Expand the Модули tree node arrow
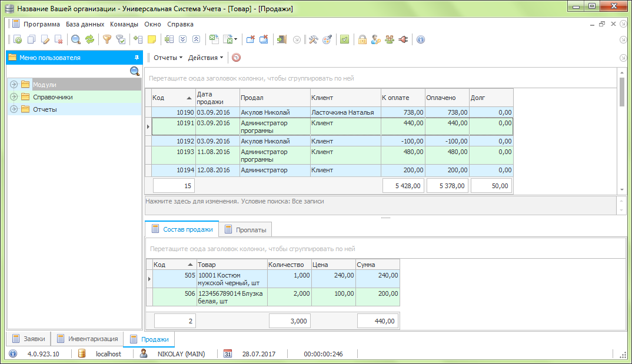This screenshot has height=364, width=632. click(x=14, y=85)
